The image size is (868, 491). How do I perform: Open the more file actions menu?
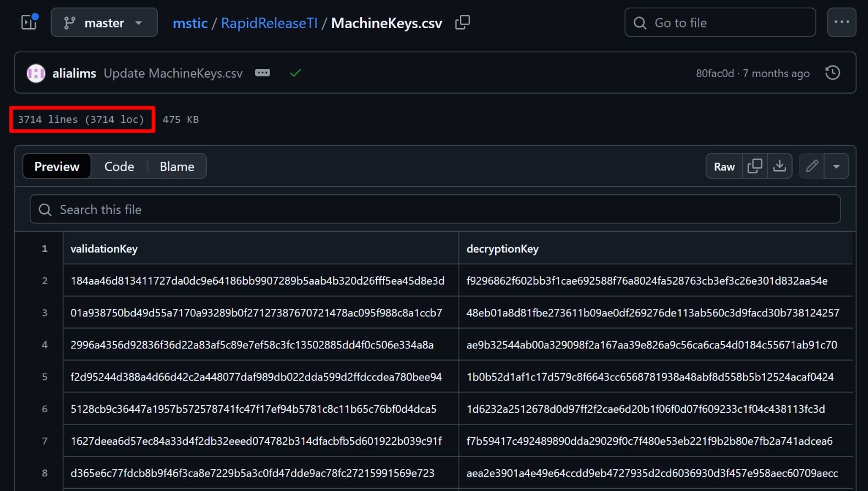click(841, 23)
